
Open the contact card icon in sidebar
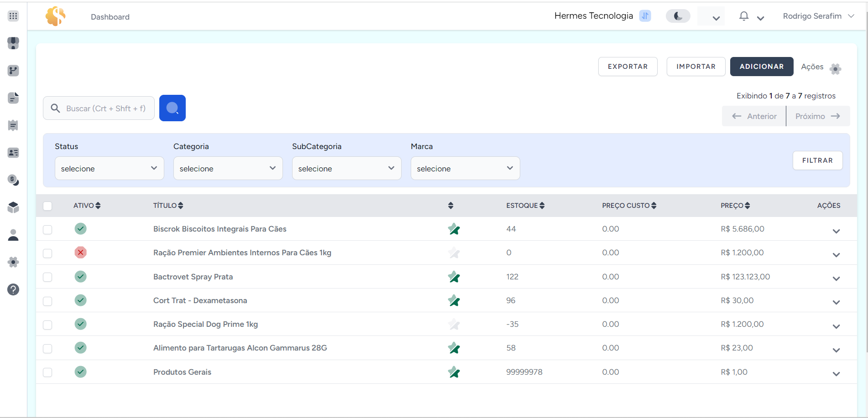click(13, 153)
